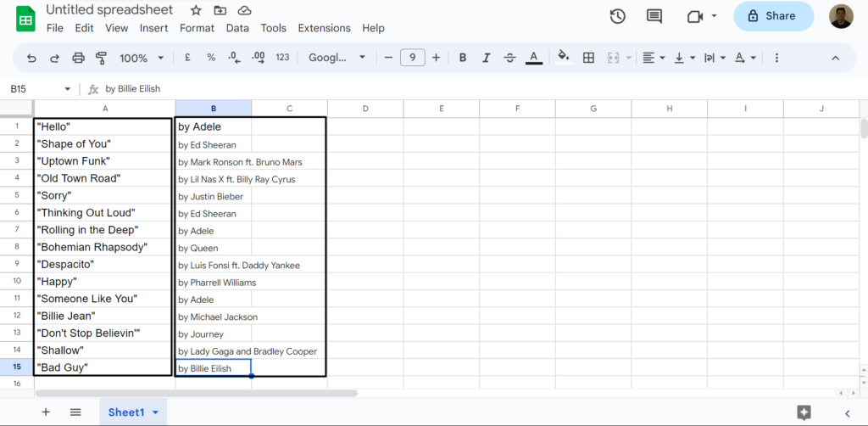Format as percent

[x=211, y=57]
